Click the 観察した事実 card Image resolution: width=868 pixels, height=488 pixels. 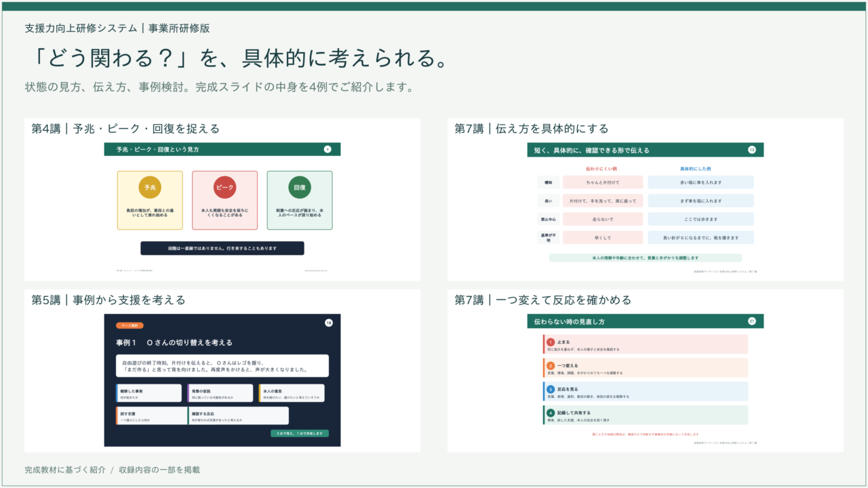[149, 394]
